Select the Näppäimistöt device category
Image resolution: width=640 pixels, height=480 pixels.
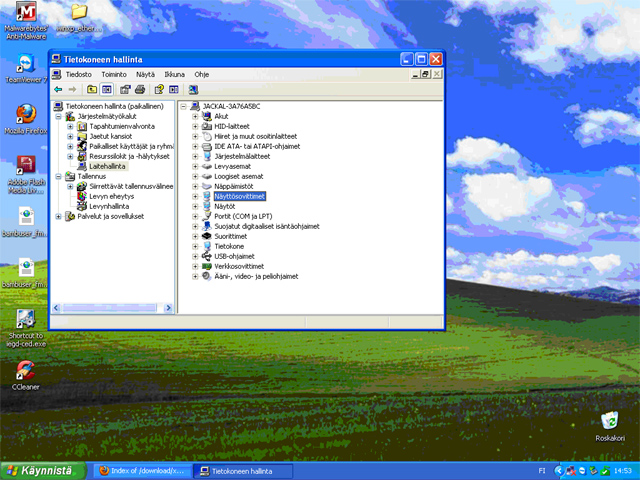pyautogui.click(x=234, y=187)
